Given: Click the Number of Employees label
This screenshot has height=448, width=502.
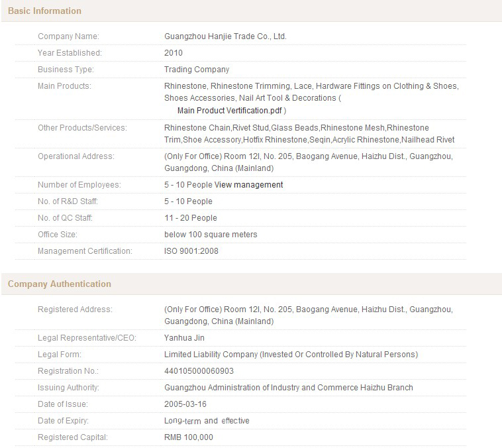Looking at the screenshot, I should pyautogui.click(x=79, y=185).
